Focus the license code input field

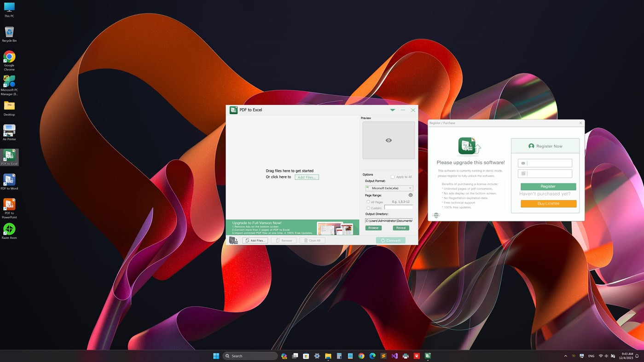(x=545, y=173)
